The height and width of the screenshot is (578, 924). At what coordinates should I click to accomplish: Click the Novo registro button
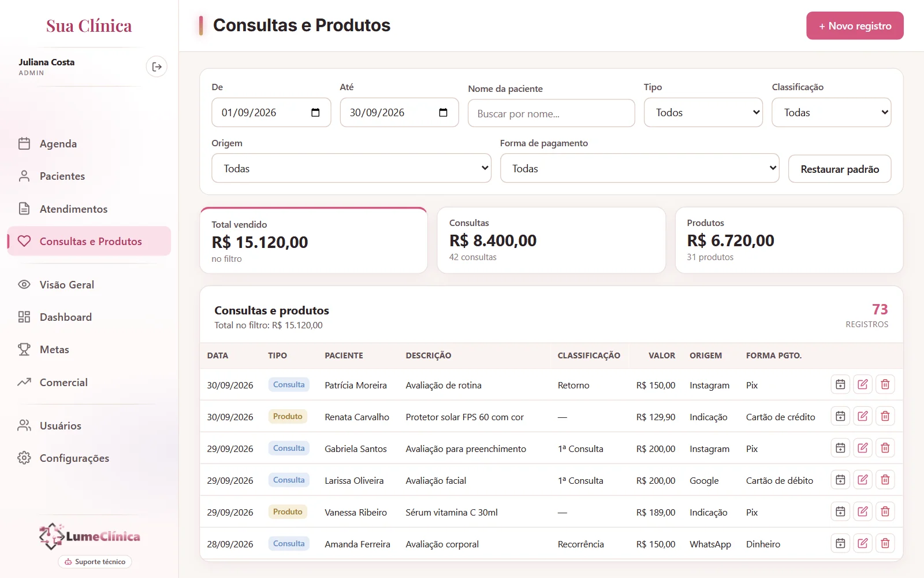(855, 25)
